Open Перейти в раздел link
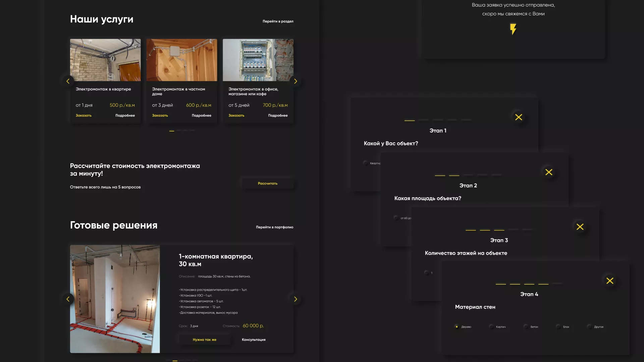 [x=278, y=21]
